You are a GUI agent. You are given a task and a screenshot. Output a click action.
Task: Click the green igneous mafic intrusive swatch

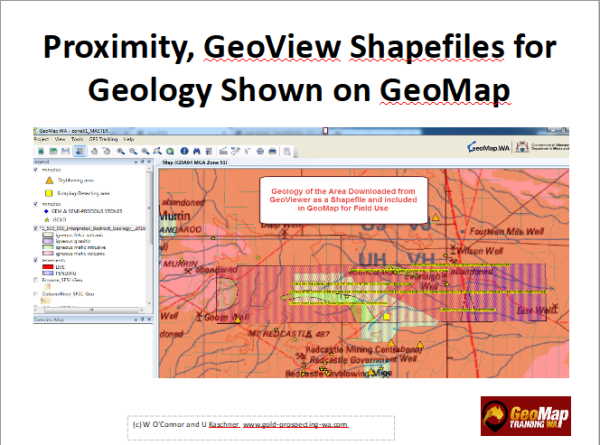pos(48,247)
